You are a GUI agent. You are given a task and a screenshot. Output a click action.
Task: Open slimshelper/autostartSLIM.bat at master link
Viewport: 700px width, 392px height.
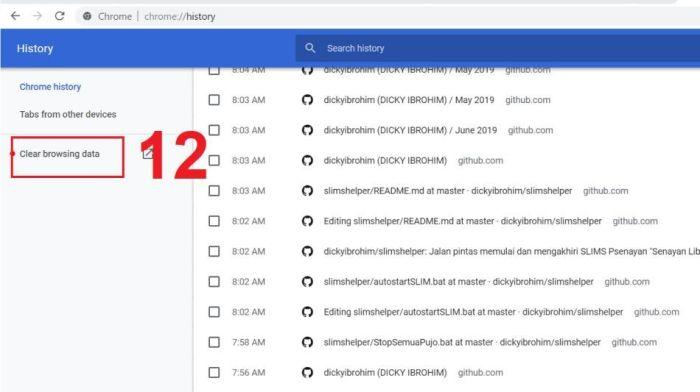point(458,282)
